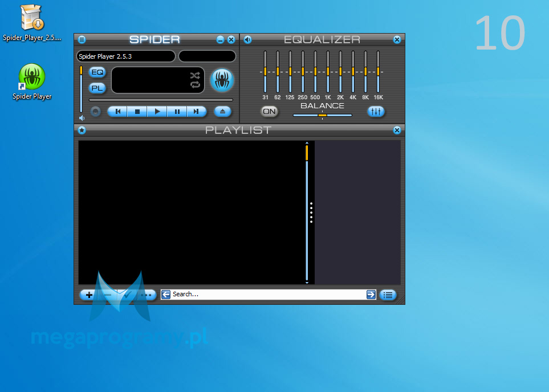Select the Spider_Player_2.5 installer desktop icon
This screenshot has width=549, height=392.
pos(32,23)
